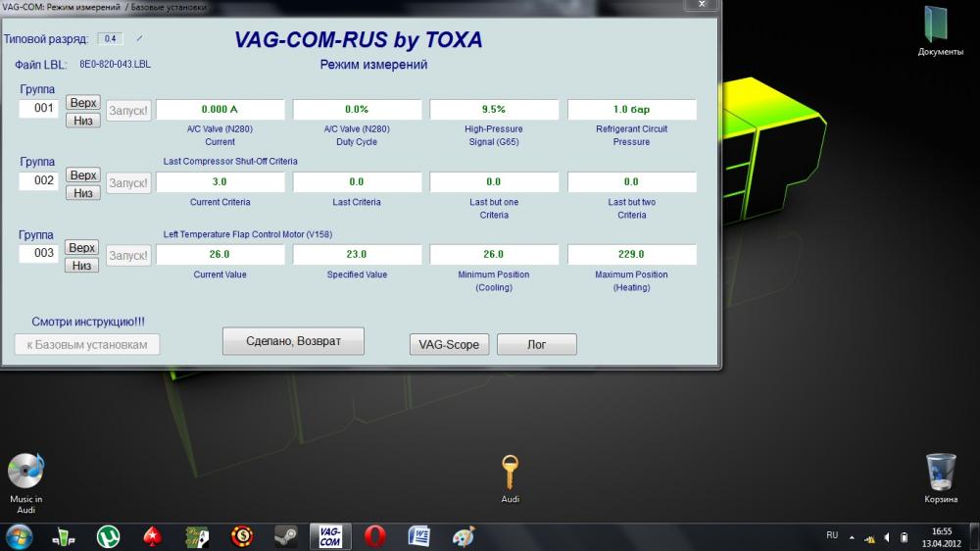Click the Лог logging button
The height and width of the screenshot is (551, 980).
(536, 344)
